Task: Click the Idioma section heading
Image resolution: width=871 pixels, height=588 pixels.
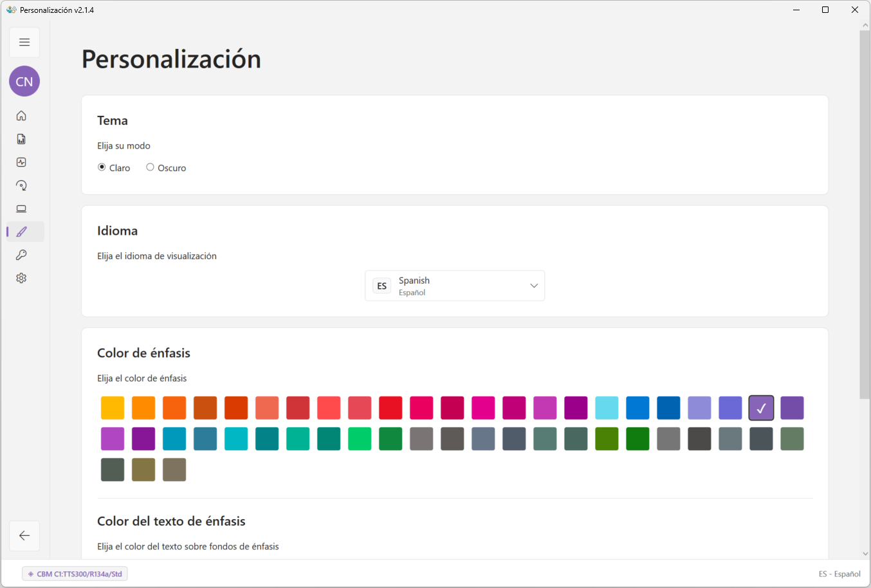Action: 117,231
